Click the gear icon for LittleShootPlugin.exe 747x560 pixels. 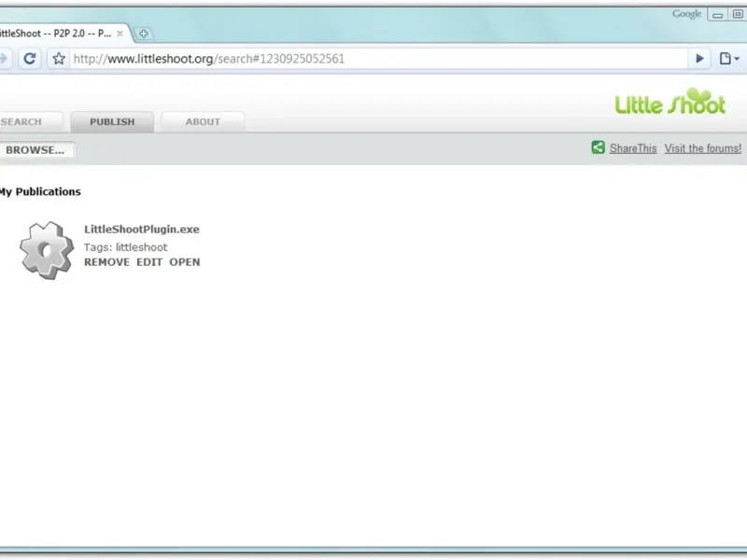pos(47,250)
